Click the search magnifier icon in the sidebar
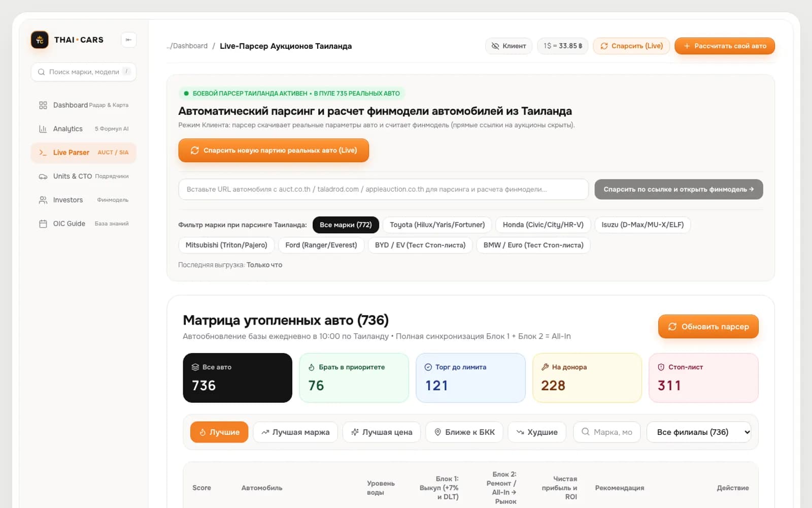The image size is (812, 508). click(x=42, y=72)
